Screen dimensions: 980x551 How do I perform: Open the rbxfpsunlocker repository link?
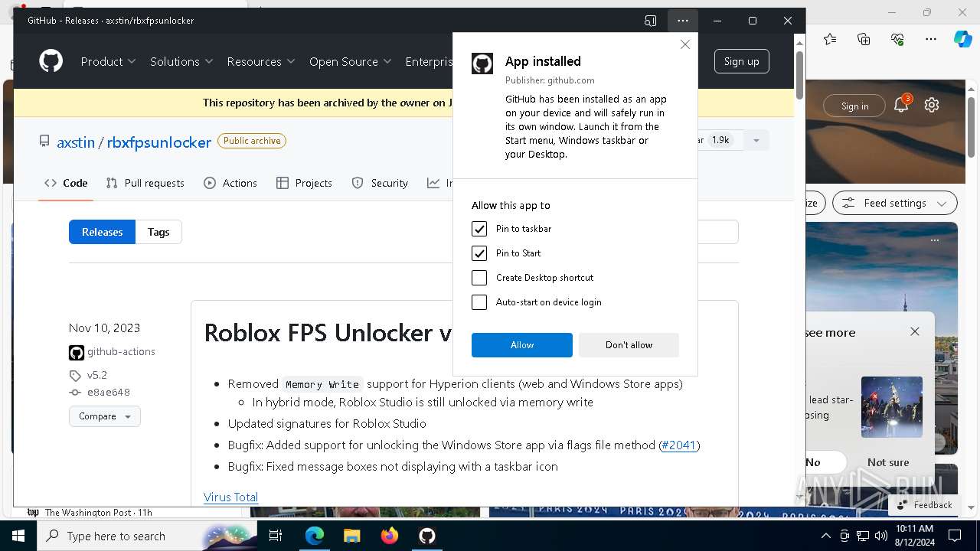159,142
